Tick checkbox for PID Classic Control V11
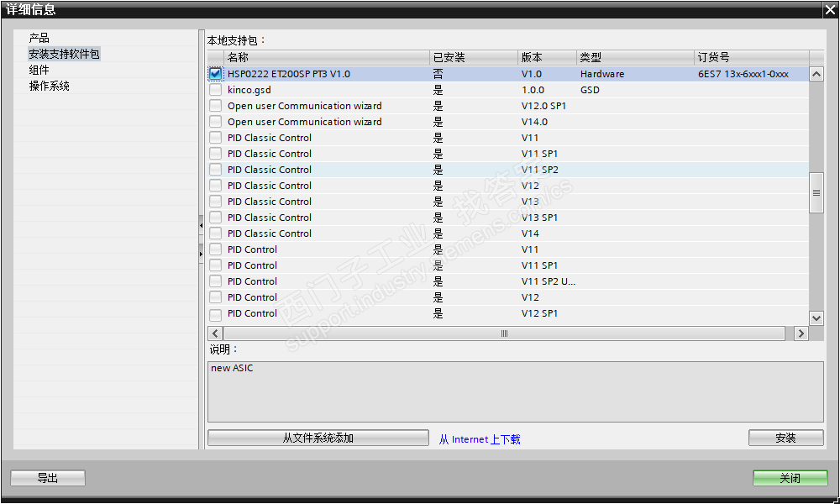Screen dimensions: 840x504 point(215,138)
